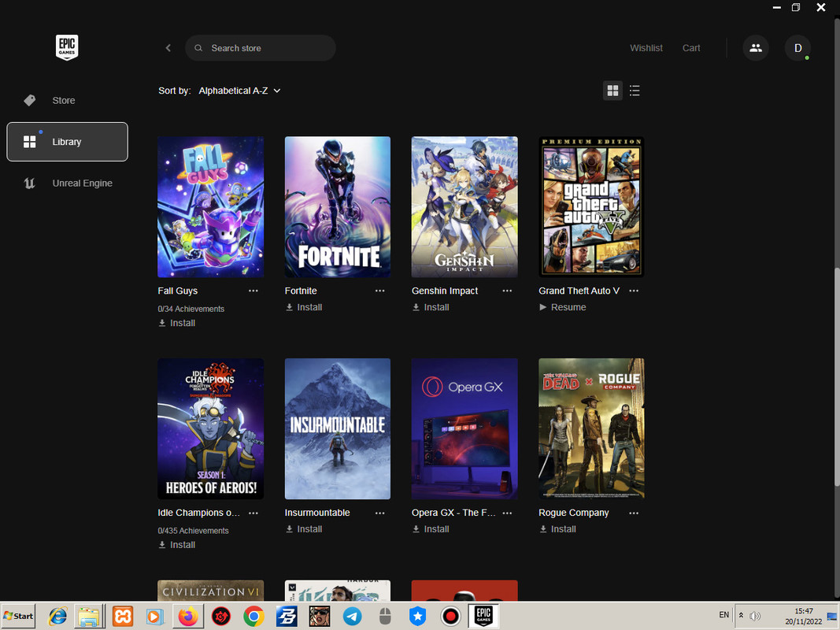This screenshot has height=630, width=840.
Task: Open XAMPP from the taskbar
Action: point(123,617)
